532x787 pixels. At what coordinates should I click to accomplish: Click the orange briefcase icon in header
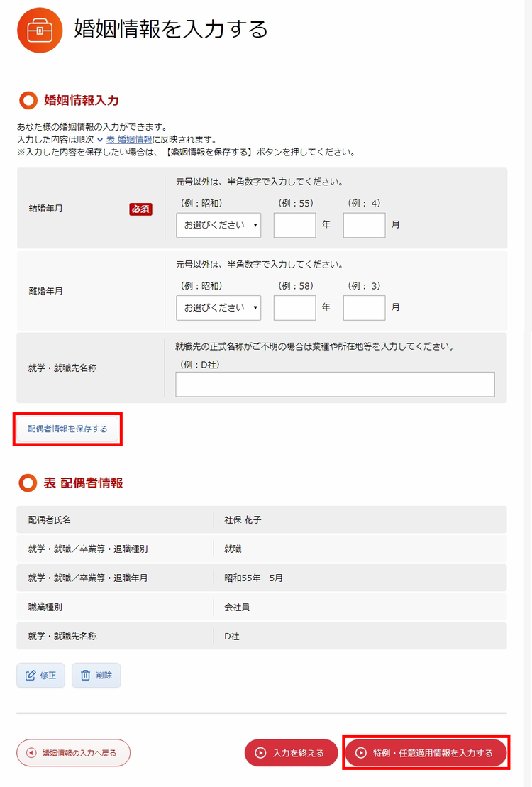pos(40,30)
